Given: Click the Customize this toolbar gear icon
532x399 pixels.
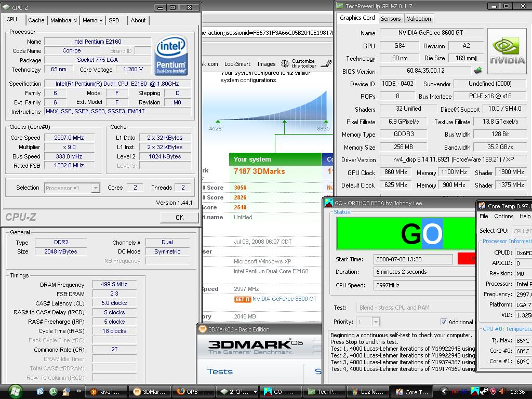Looking at the screenshot, I should 285,63.
